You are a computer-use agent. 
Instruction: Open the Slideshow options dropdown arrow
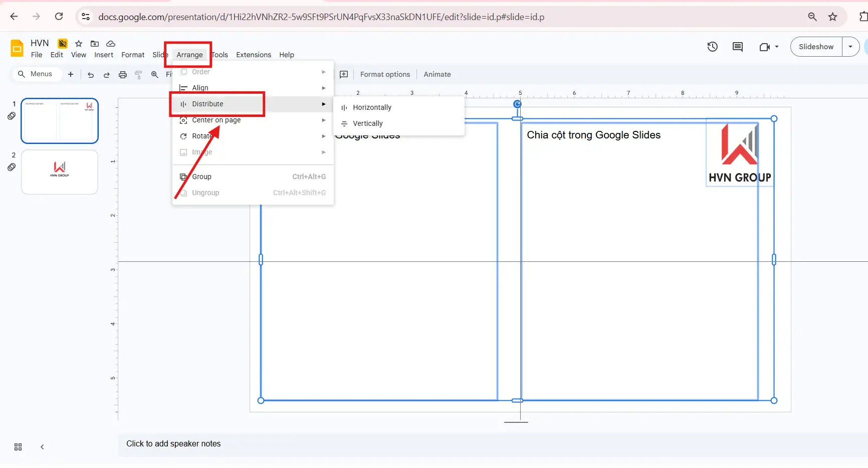[850, 46]
